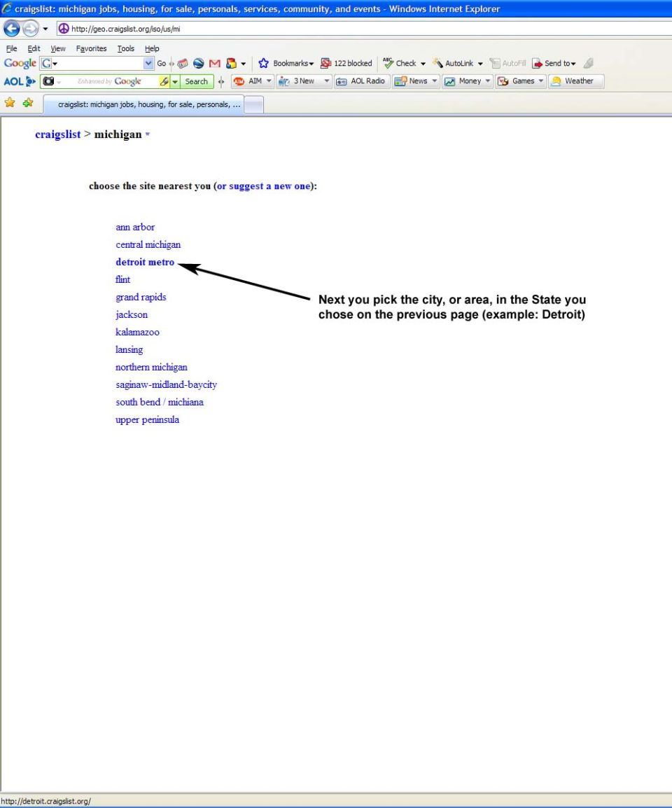The height and width of the screenshot is (808, 672).
Task: Open the saginaw-midland-baycity link
Action: tap(166, 385)
